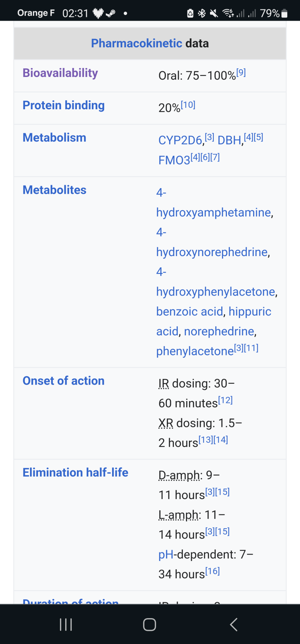Open the Protein binding link
Image resolution: width=300 pixels, height=644 pixels.
point(63,106)
